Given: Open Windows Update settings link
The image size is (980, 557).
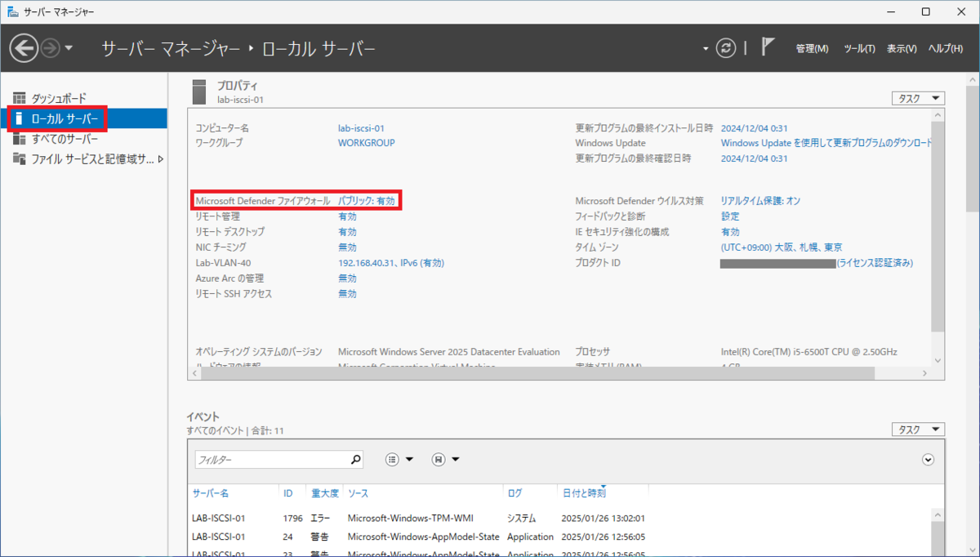Looking at the screenshot, I should (x=826, y=142).
